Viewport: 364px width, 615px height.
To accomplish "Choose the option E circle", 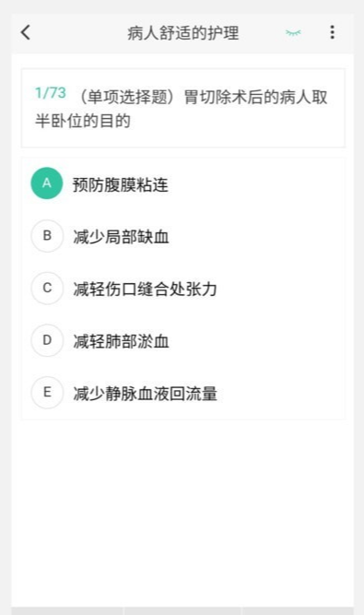I will (x=47, y=393).
